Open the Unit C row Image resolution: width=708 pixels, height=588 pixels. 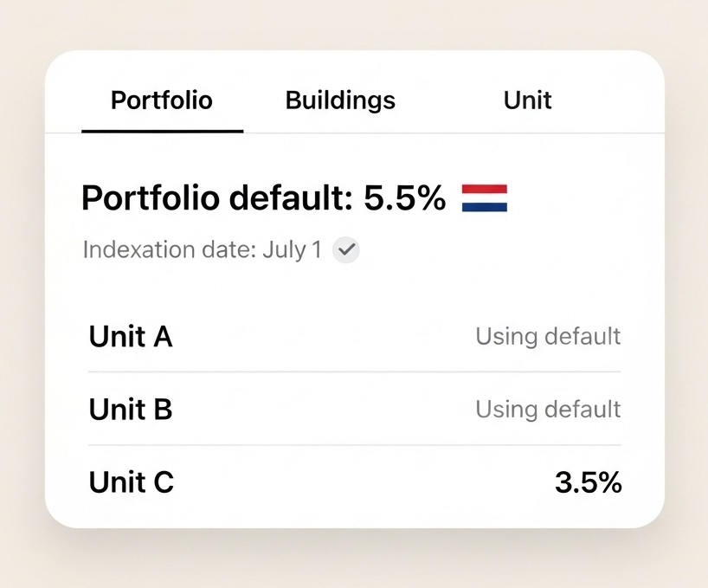pyautogui.click(x=132, y=482)
